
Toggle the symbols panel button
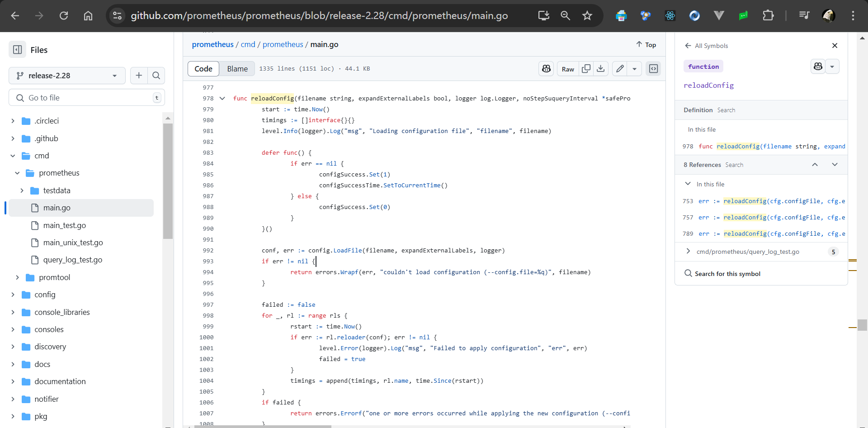[x=653, y=69]
